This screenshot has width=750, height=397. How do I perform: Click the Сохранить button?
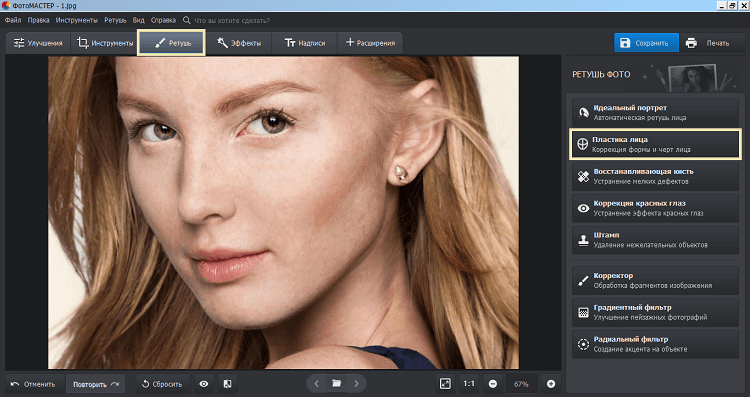(x=646, y=43)
